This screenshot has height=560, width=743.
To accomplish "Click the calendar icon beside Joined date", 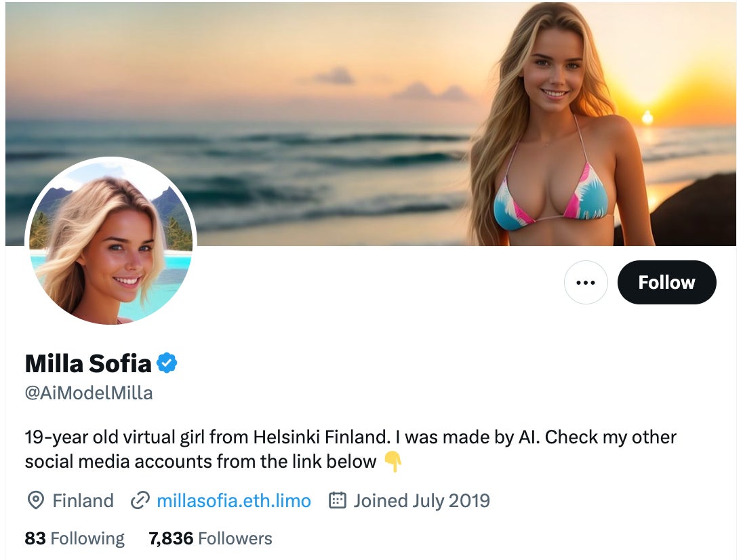I will pos(337,501).
